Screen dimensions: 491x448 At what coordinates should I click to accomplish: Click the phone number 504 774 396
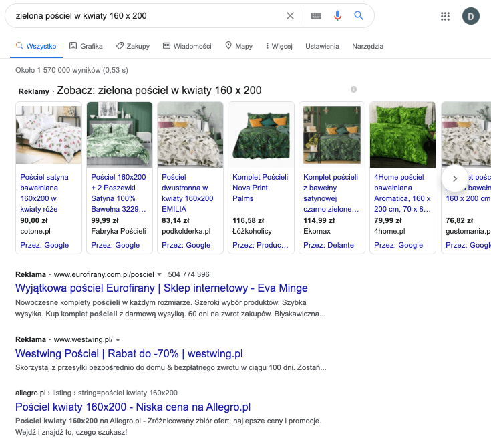(x=188, y=274)
